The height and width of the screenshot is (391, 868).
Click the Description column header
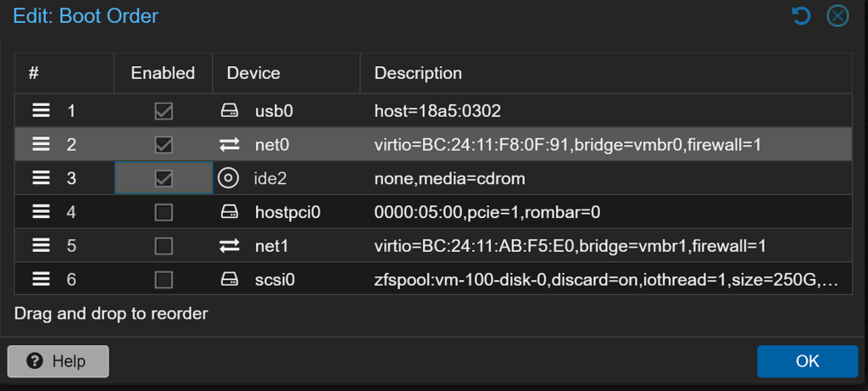coord(418,74)
